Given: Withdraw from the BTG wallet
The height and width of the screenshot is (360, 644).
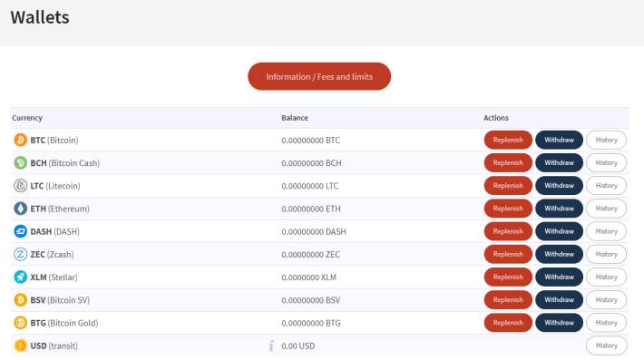Looking at the screenshot, I should tap(559, 323).
